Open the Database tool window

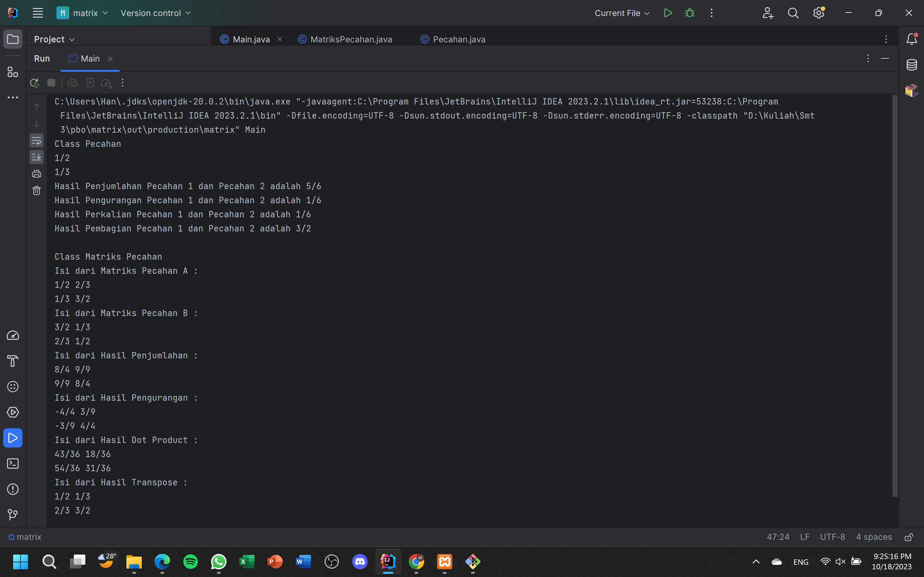point(912,65)
